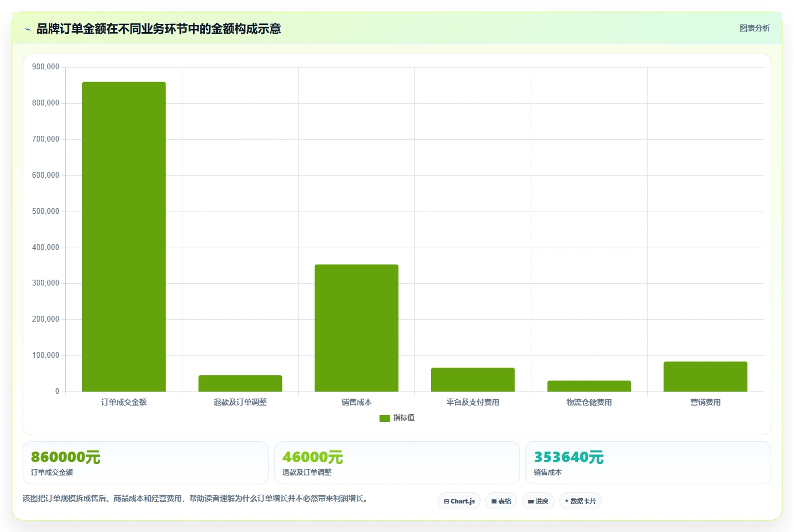Viewport: 794px width, 532px height.
Task: Click the 订单成交金额 bar in the chart
Action: pyautogui.click(x=123, y=237)
